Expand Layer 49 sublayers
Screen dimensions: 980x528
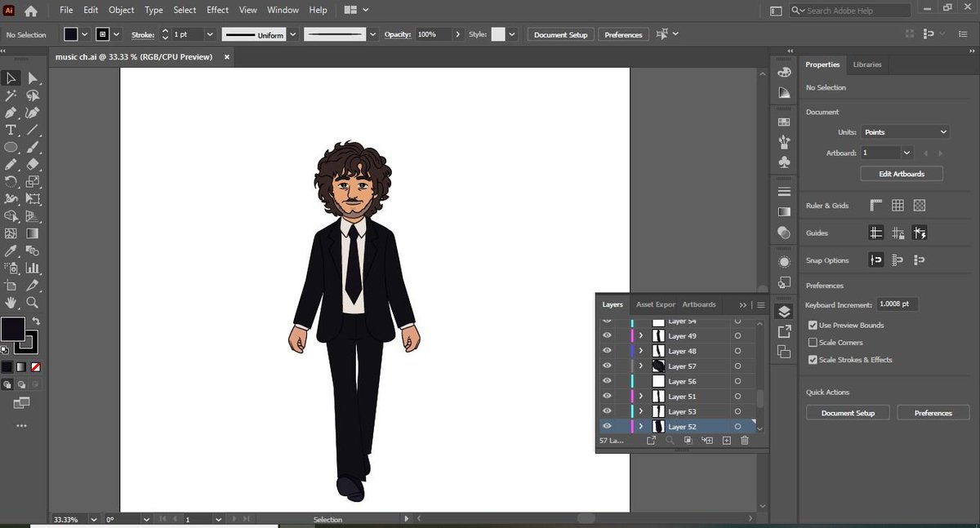641,336
